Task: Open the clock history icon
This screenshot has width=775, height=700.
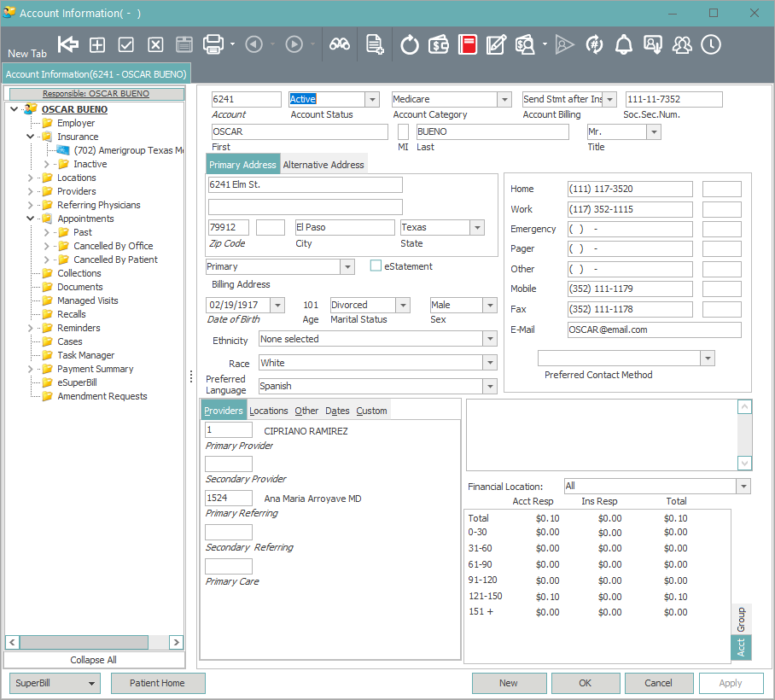Action: (x=711, y=44)
